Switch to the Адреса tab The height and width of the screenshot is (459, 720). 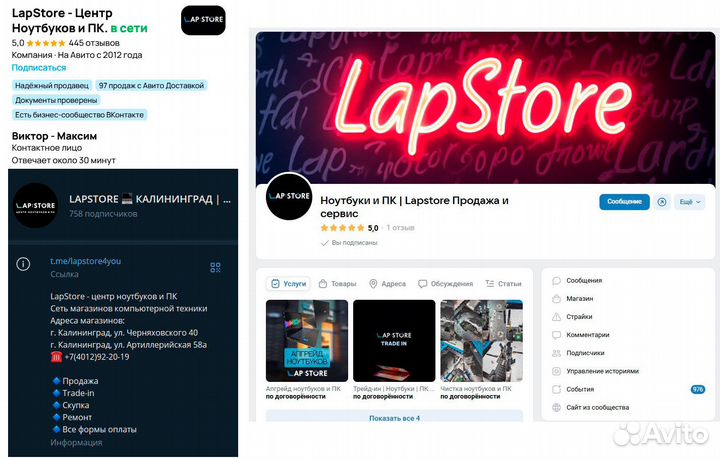point(388,284)
